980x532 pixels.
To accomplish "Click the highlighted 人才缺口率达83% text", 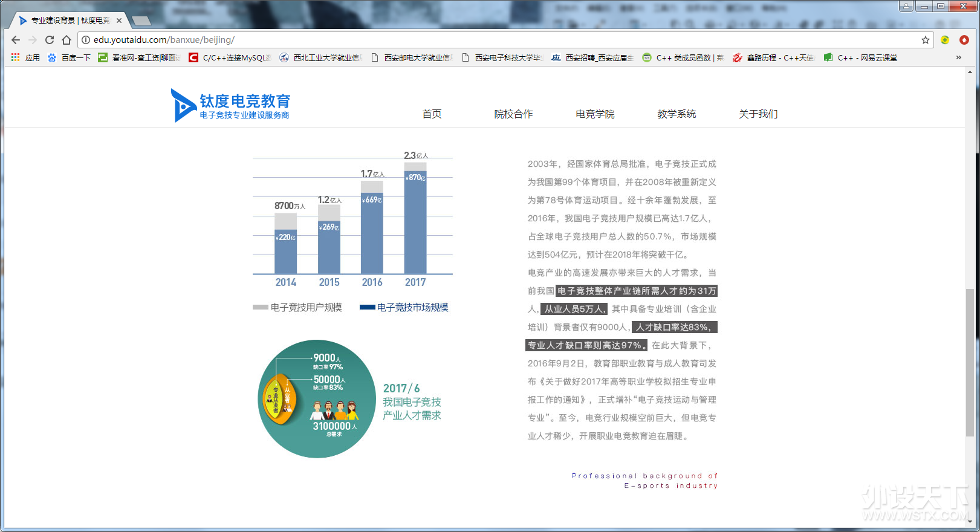I will [674, 327].
